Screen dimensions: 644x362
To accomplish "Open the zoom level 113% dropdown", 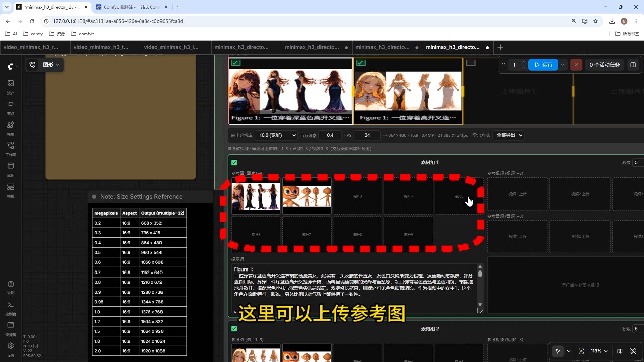I will (x=599, y=351).
